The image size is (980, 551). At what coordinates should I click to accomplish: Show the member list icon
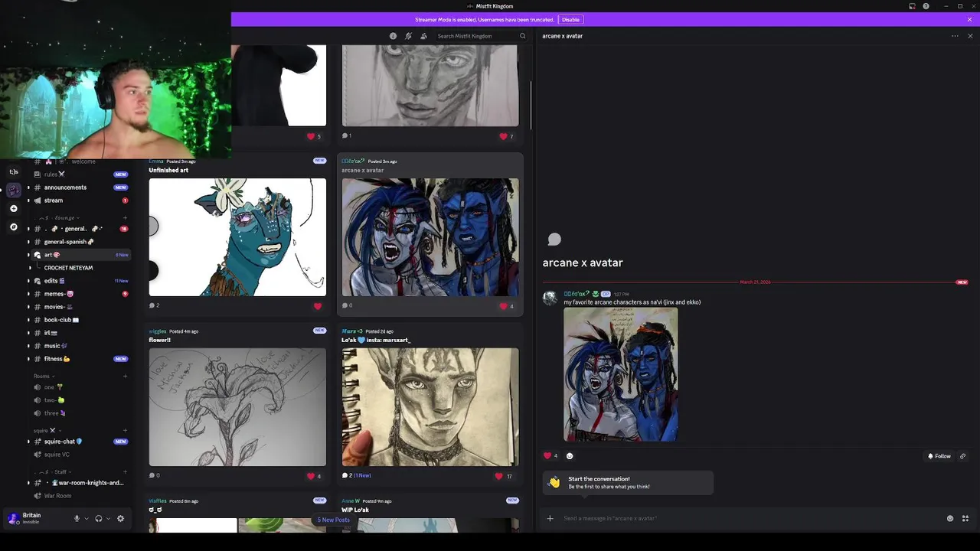[423, 36]
